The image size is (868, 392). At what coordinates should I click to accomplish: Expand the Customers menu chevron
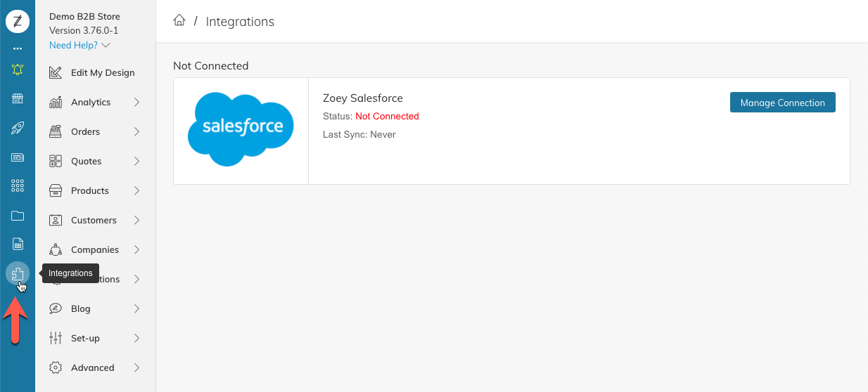tap(136, 220)
